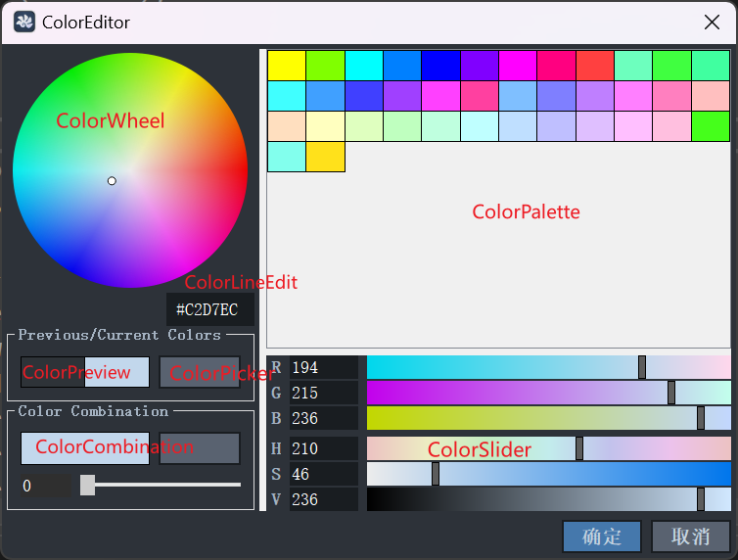Click the H hue slider handle
This screenshot has height=560, width=738.
tap(579, 448)
